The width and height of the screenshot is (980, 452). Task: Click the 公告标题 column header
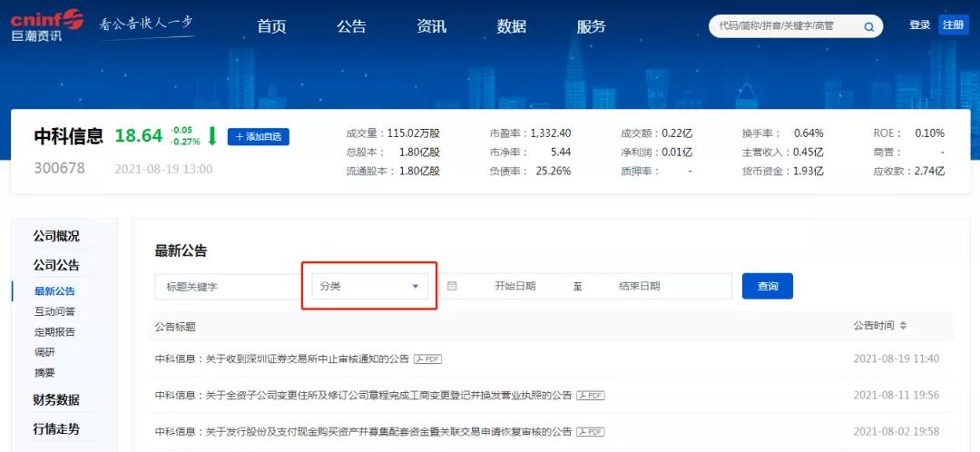point(175,327)
